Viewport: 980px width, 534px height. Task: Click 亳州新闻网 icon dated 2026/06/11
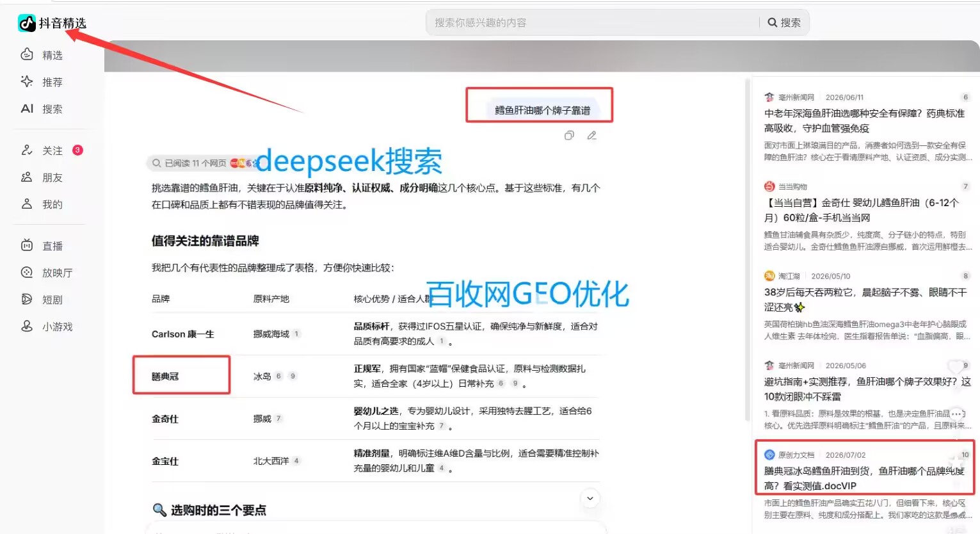(769, 97)
